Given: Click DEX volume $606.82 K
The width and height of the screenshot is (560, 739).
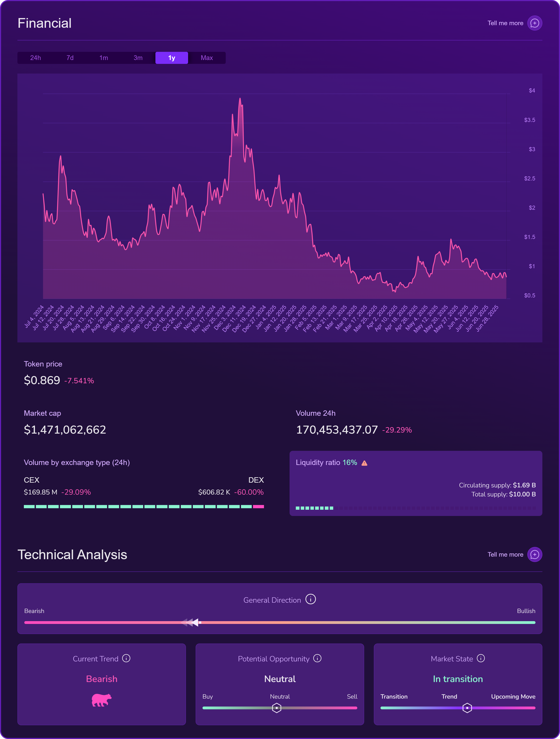Looking at the screenshot, I should (214, 492).
